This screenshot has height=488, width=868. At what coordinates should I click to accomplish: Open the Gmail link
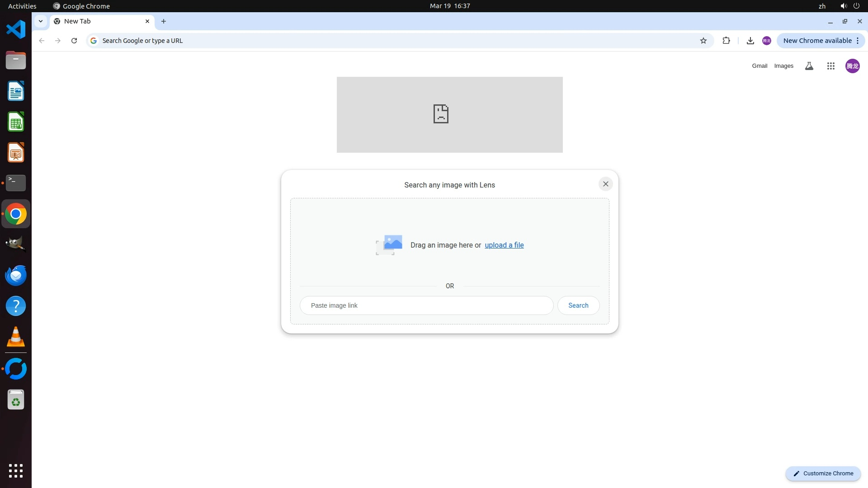tap(759, 66)
